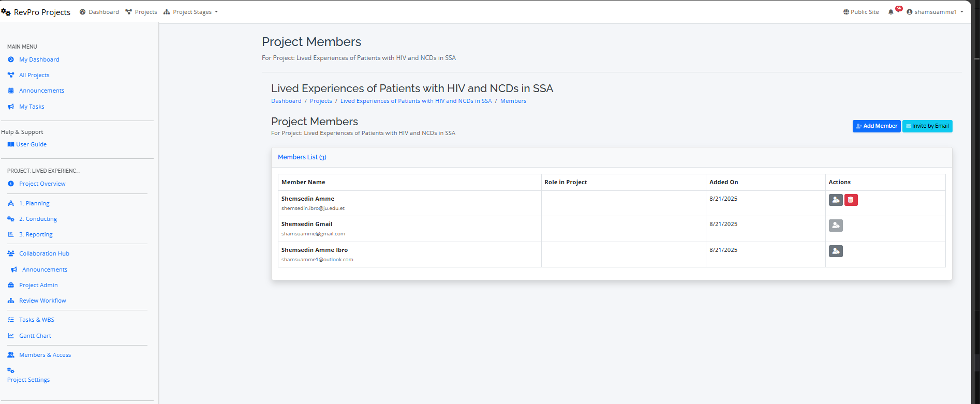This screenshot has height=404, width=980.
Task: Open the Public Site link
Action: pyautogui.click(x=861, y=12)
